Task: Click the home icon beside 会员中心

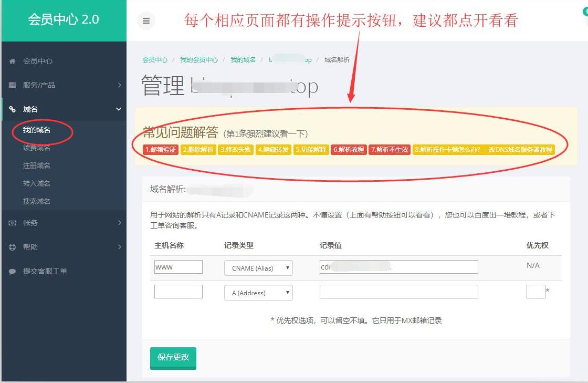Action: pos(13,61)
